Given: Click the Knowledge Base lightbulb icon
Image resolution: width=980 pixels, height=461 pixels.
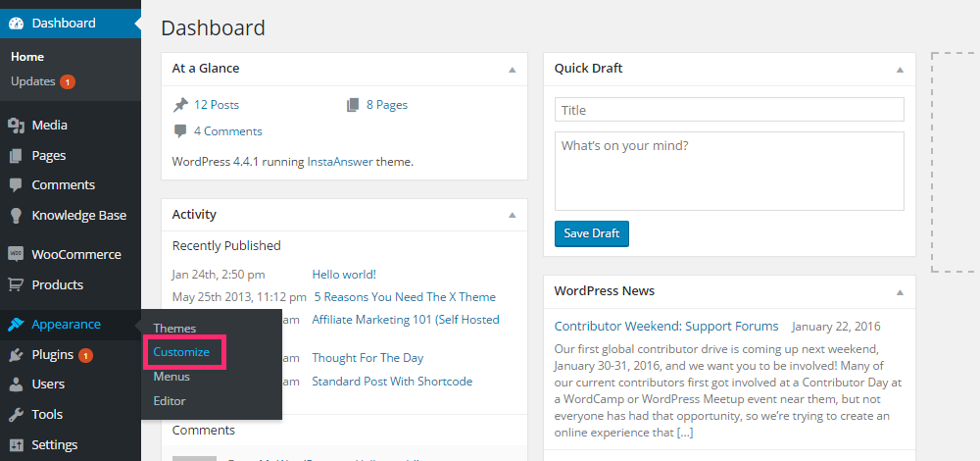Looking at the screenshot, I should (17, 215).
